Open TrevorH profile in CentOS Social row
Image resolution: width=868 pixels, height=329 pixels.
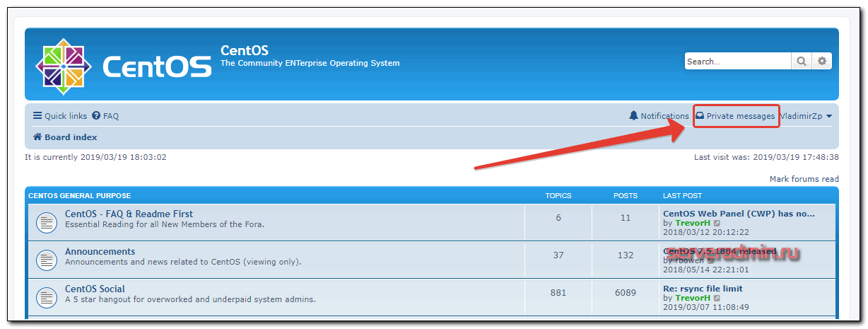point(693,299)
